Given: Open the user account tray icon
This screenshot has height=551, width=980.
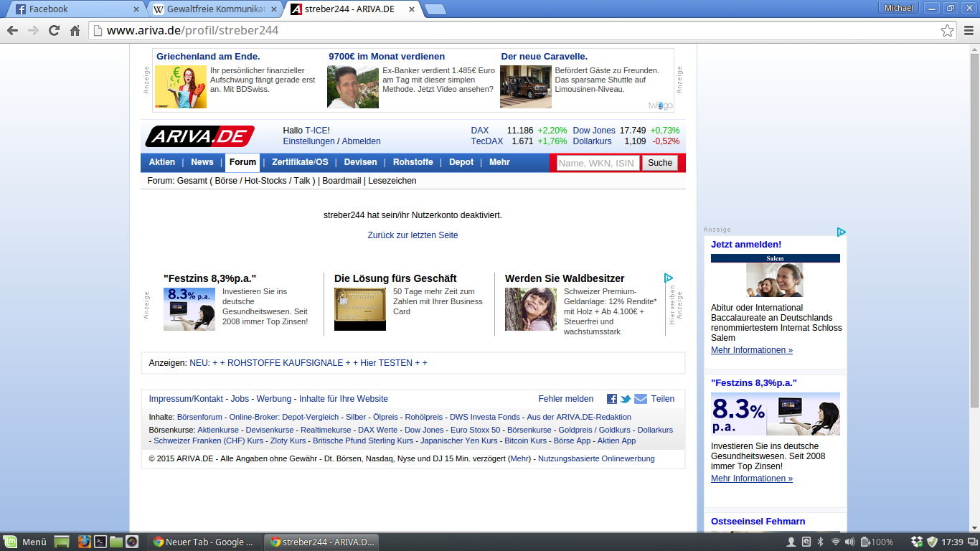Looking at the screenshot, I should pyautogui.click(x=791, y=542).
